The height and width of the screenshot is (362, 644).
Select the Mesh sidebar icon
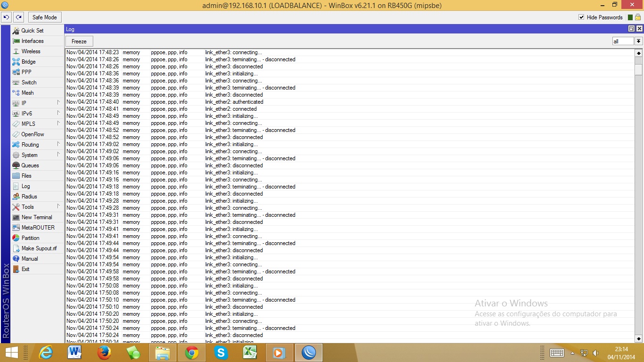(x=16, y=93)
